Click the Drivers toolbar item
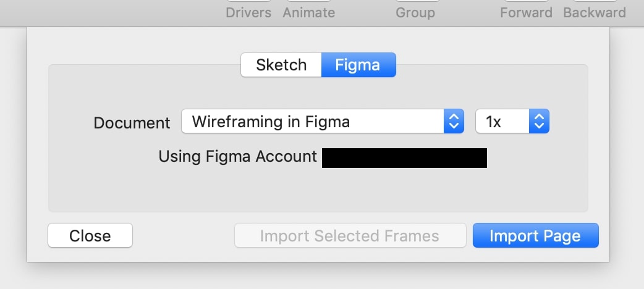 coord(248,12)
